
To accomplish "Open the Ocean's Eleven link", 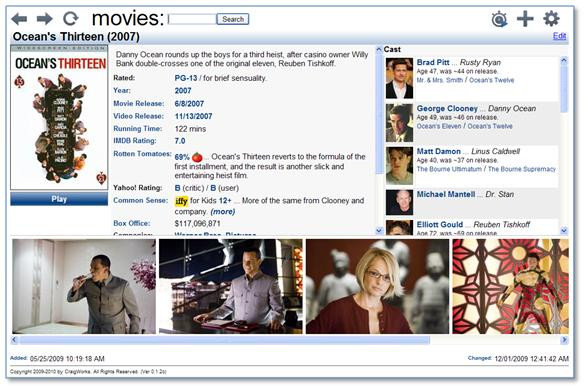I will point(439,126).
